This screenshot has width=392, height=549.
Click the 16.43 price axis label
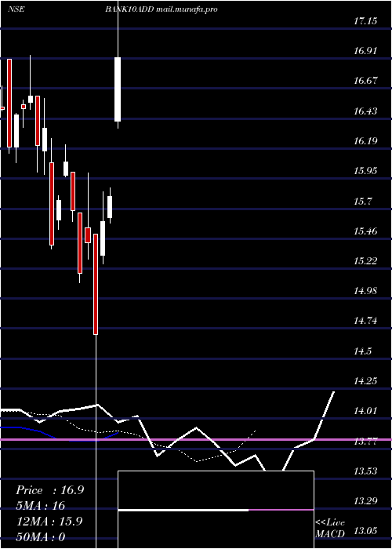click(x=365, y=111)
